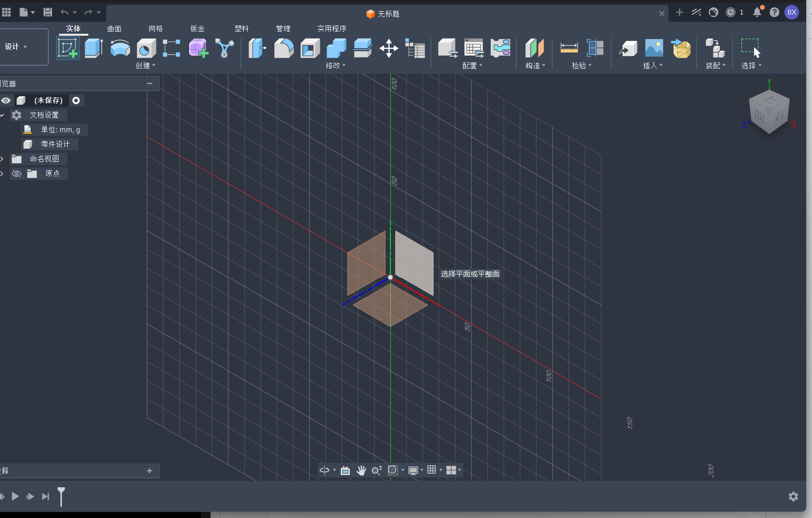Open the 构造 dropdown menu
This screenshot has width=812, height=518.
(x=535, y=65)
